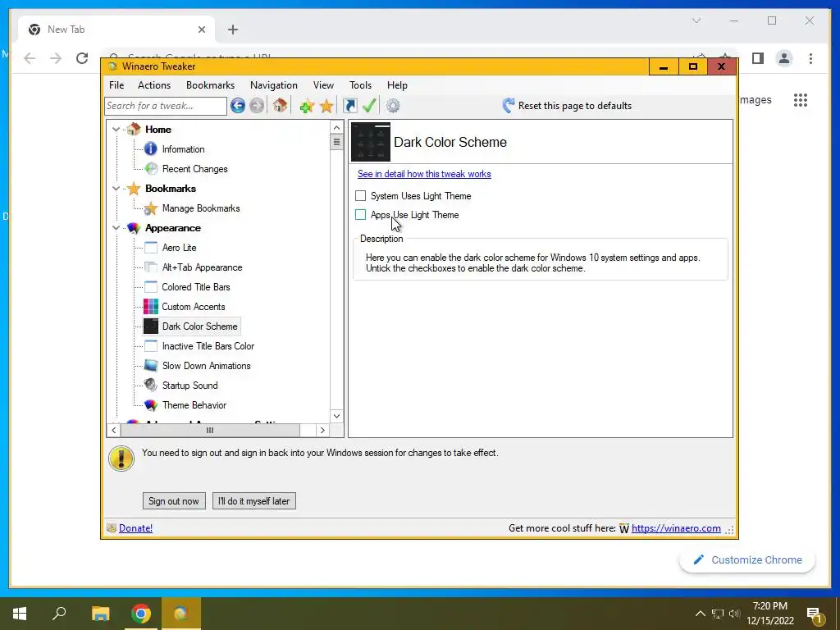
Task: Click the Custom Accents colorful grid icon
Action: click(151, 307)
